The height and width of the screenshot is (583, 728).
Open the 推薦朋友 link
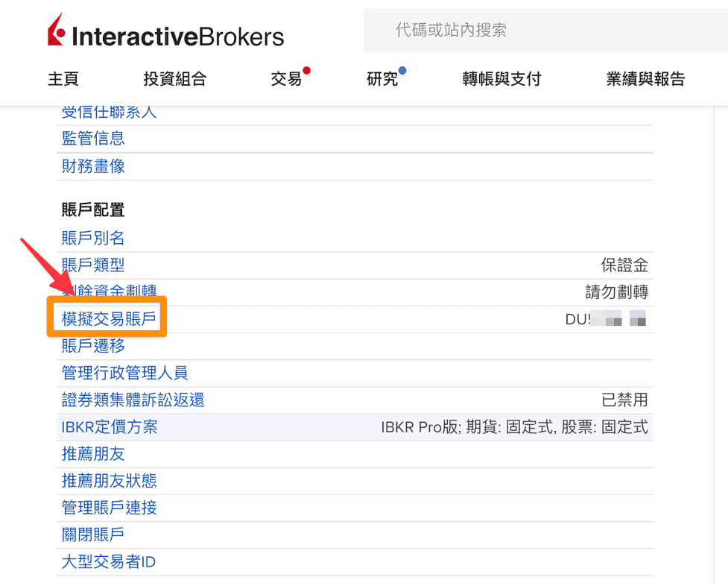[92, 453]
